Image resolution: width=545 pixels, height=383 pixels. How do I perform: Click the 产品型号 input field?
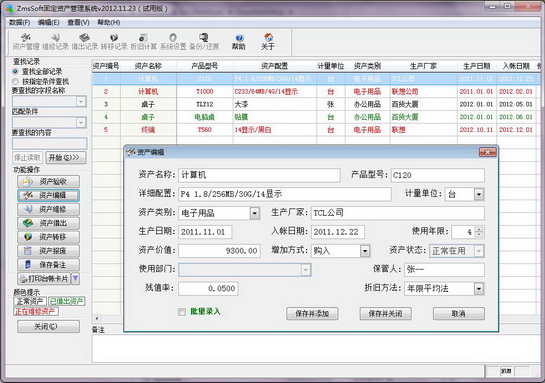pyautogui.click(x=438, y=175)
